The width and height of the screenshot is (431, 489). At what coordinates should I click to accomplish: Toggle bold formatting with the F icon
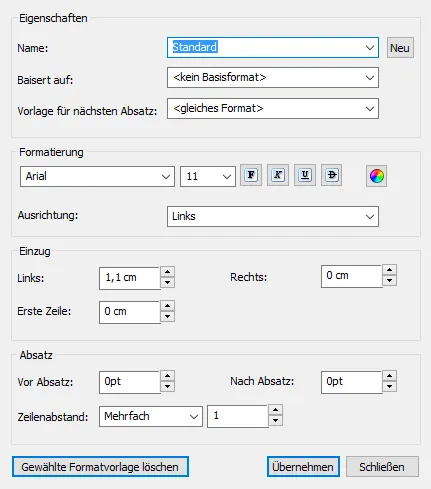point(251,175)
